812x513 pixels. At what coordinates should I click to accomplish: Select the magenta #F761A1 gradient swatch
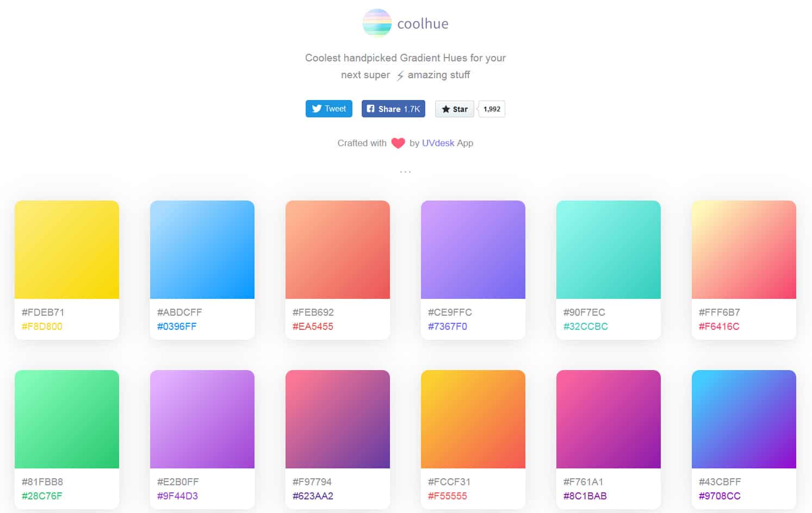609,419
